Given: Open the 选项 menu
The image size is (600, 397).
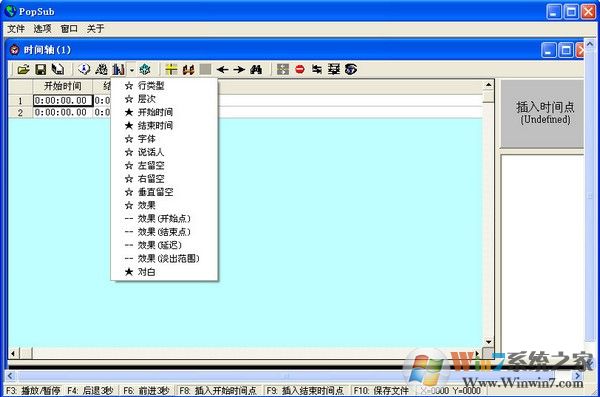Looking at the screenshot, I should (x=42, y=29).
